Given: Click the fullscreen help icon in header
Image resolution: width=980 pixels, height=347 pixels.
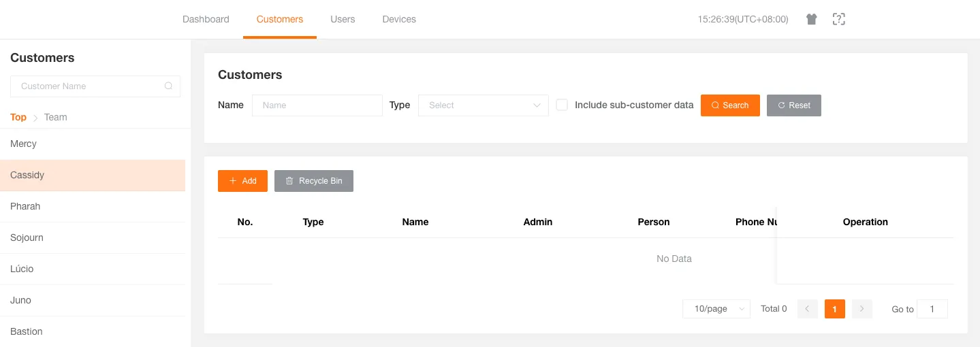Looking at the screenshot, I should [x=839, y=19].
